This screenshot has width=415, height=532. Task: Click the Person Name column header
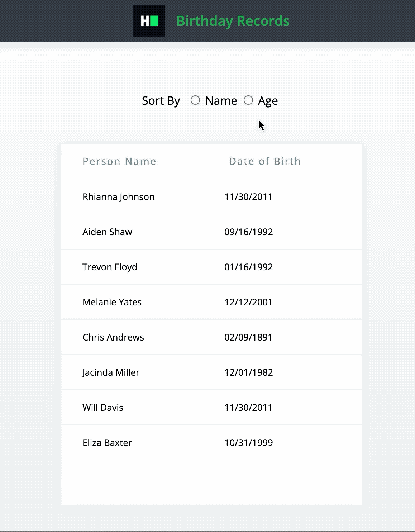pos(119,161)
